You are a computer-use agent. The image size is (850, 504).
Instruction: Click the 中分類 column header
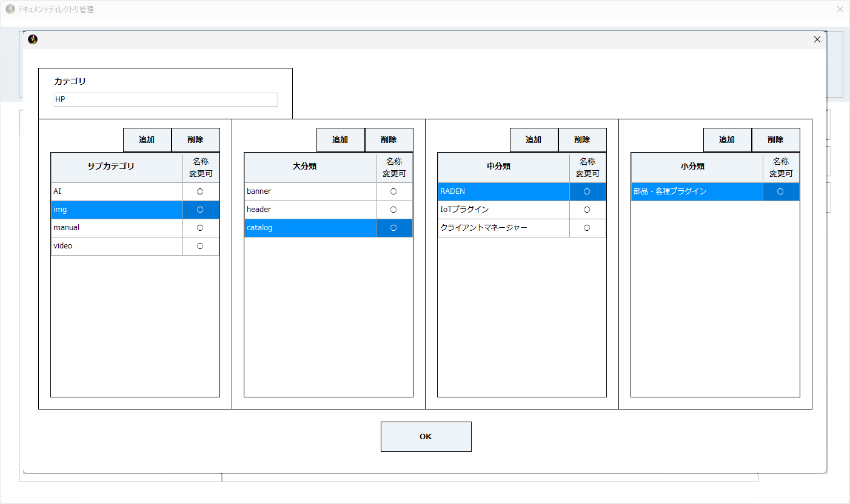504,167
